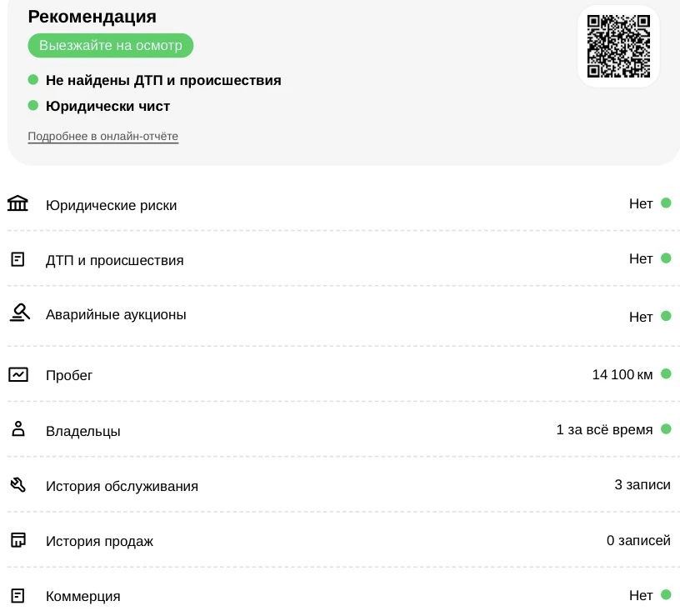680x616 pixels.
Task: Click the chart icon next to Пробег
Action: (18, 374)
